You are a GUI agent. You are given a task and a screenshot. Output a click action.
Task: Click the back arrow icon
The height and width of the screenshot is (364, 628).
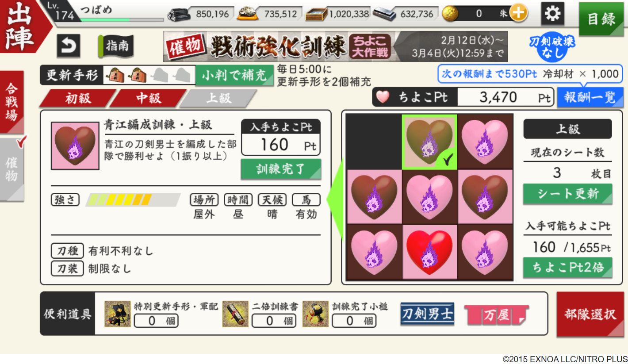point(68,46)
